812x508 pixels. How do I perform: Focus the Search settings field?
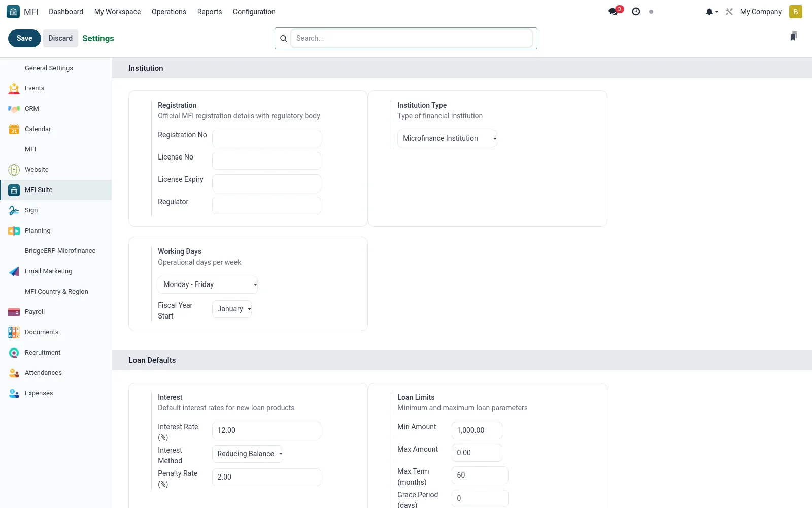[411, 38]
